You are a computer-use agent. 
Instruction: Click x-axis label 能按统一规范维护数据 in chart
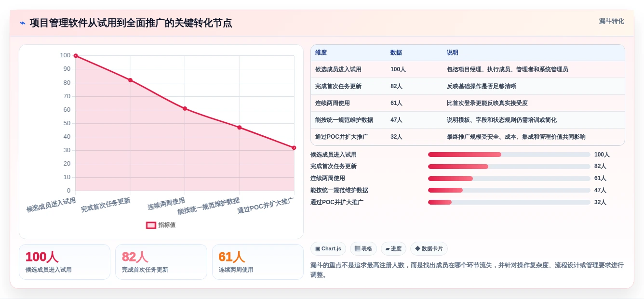pyautogui.click(x=208, y=206)
